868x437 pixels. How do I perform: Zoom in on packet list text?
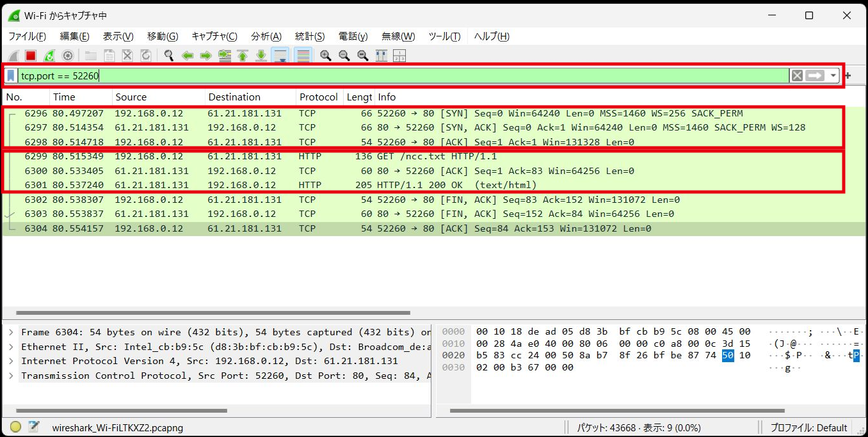(326, 56)
